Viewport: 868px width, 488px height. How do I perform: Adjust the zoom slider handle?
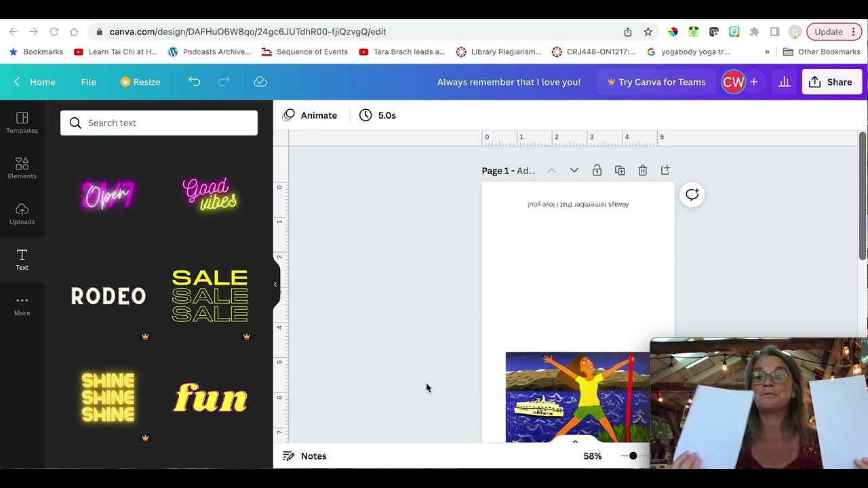[633, 456]
